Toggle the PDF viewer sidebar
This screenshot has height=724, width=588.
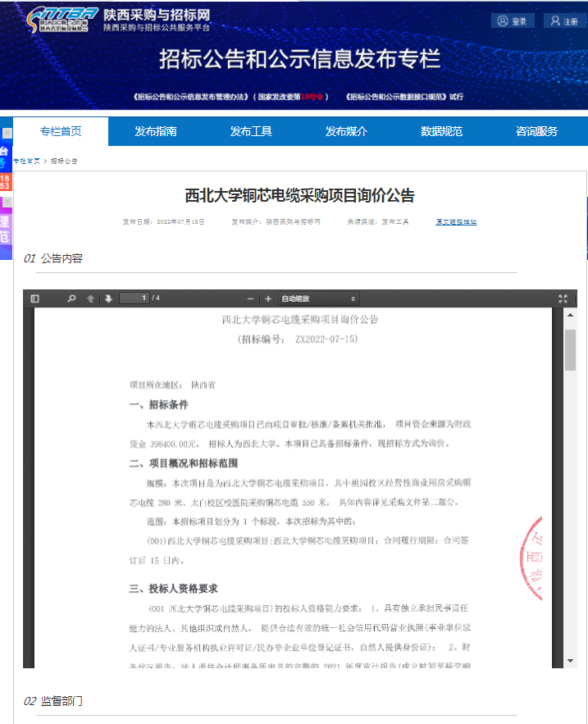pyautogui.click(x=34, y=298)
